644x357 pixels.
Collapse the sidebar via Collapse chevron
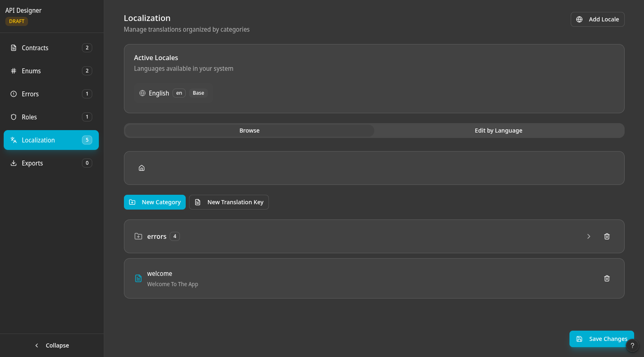pyautogui.click(x=37, y=345)
